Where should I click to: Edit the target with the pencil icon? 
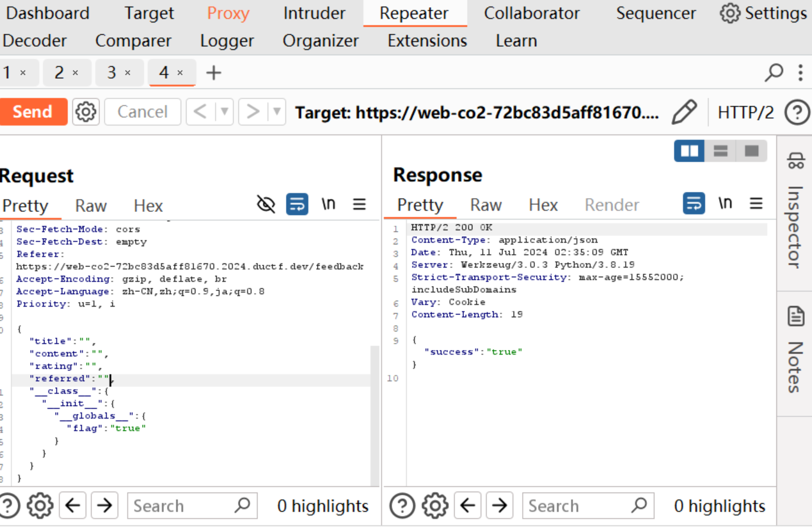684,112
